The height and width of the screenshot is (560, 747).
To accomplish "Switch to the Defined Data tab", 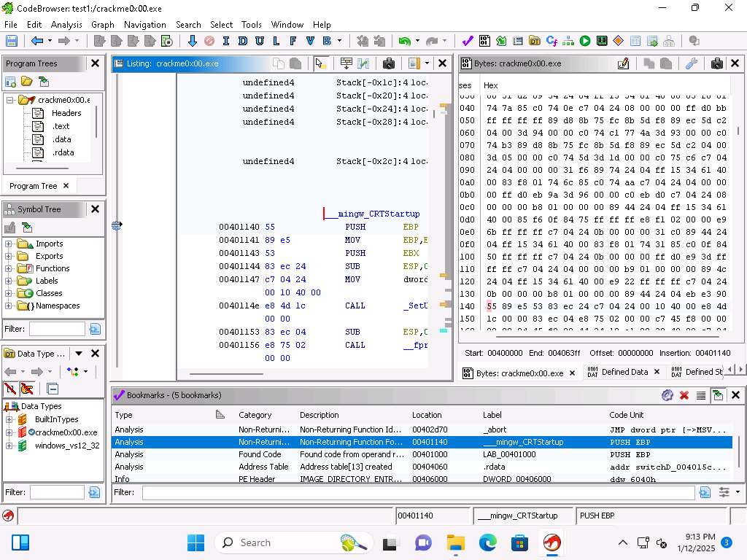I will 624,372.
